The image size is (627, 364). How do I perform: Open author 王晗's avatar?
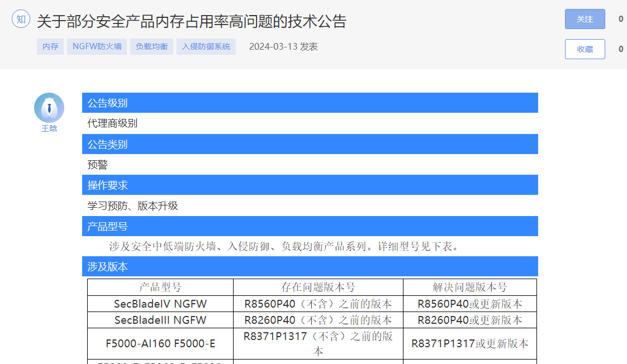[49, 108]
